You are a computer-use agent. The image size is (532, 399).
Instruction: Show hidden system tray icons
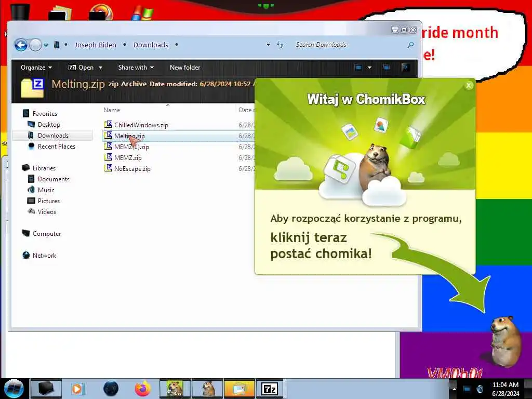click(x=454, y=389)
